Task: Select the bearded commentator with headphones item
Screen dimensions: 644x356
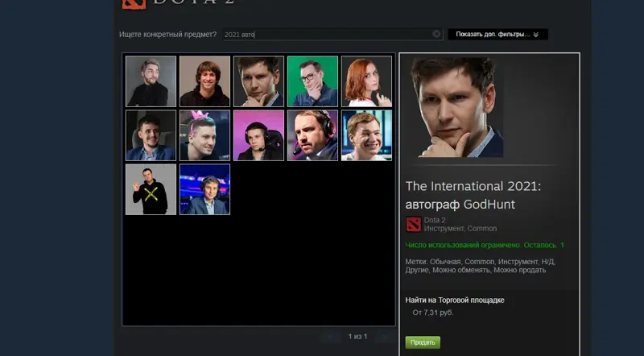Action: coord(312,135)
